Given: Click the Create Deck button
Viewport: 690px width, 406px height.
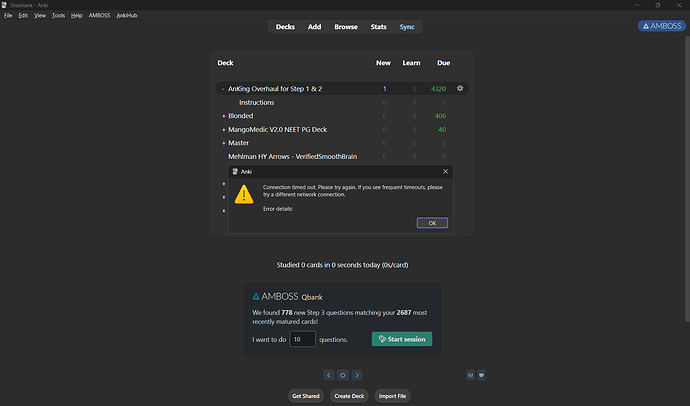Looking at the screenshot, I should (x=349, y=396).
